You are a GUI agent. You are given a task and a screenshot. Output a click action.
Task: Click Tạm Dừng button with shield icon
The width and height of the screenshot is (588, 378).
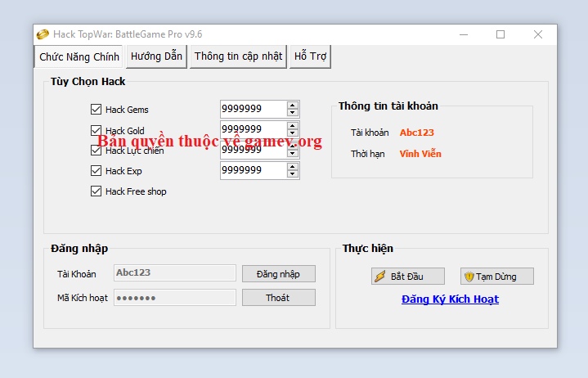[496, 277]
